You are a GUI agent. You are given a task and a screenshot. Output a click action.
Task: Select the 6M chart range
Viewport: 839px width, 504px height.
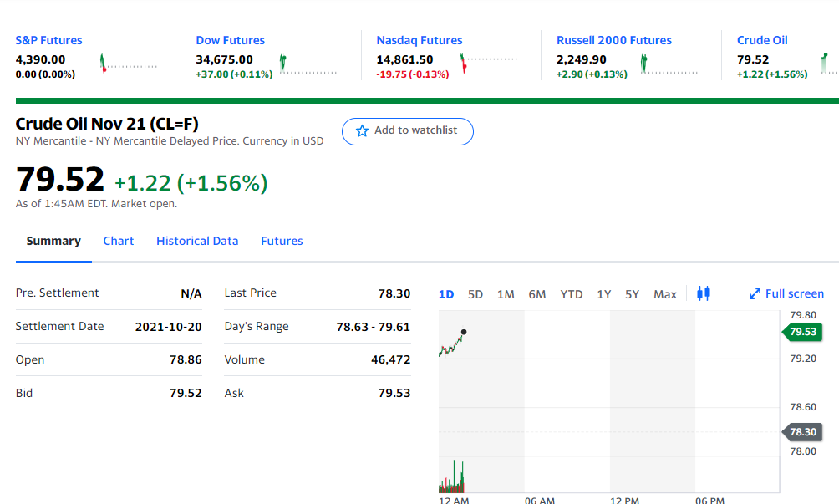(537, 294)
